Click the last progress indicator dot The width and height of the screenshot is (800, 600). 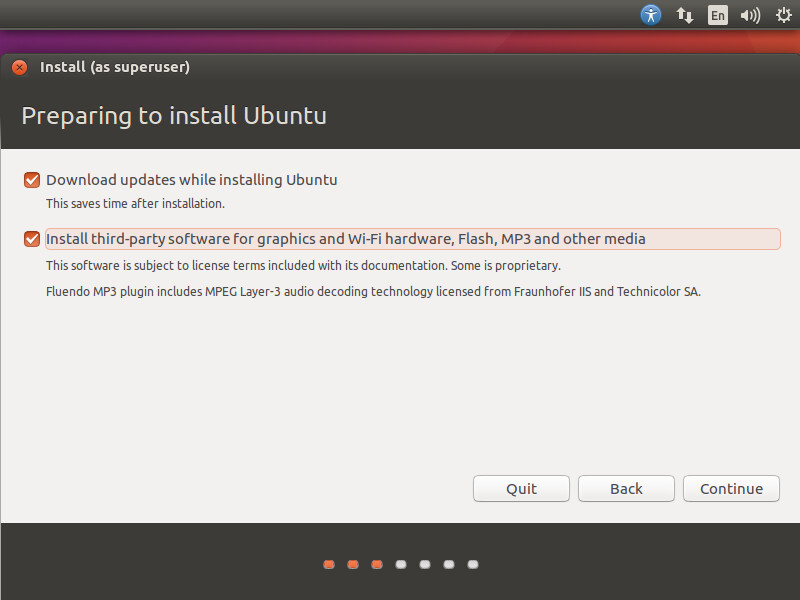click(472, 564)
